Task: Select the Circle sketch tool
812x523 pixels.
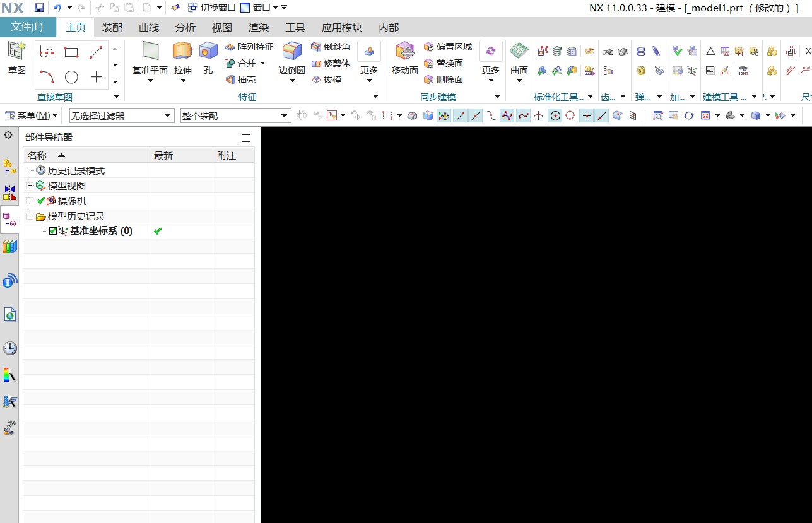Action: (x=71, y=77)
